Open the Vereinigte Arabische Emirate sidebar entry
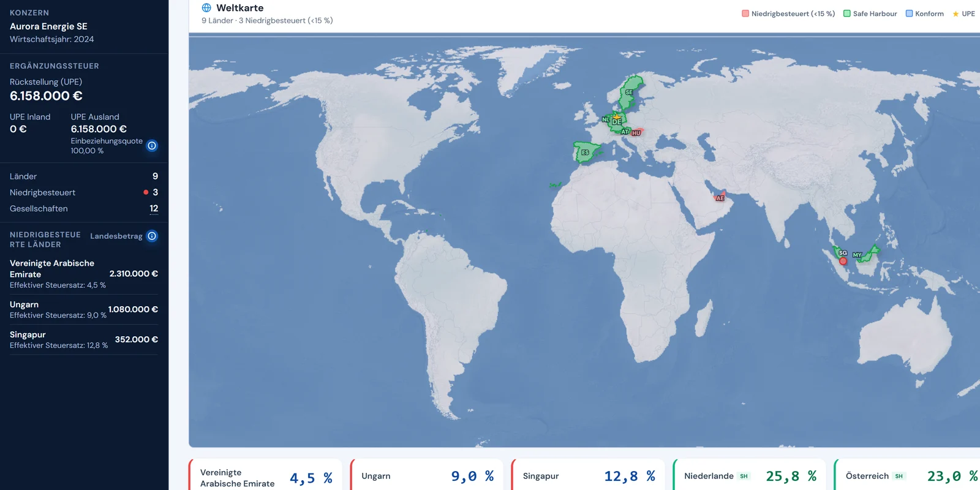Screen dimensions: 980x490 click(84, 274)
